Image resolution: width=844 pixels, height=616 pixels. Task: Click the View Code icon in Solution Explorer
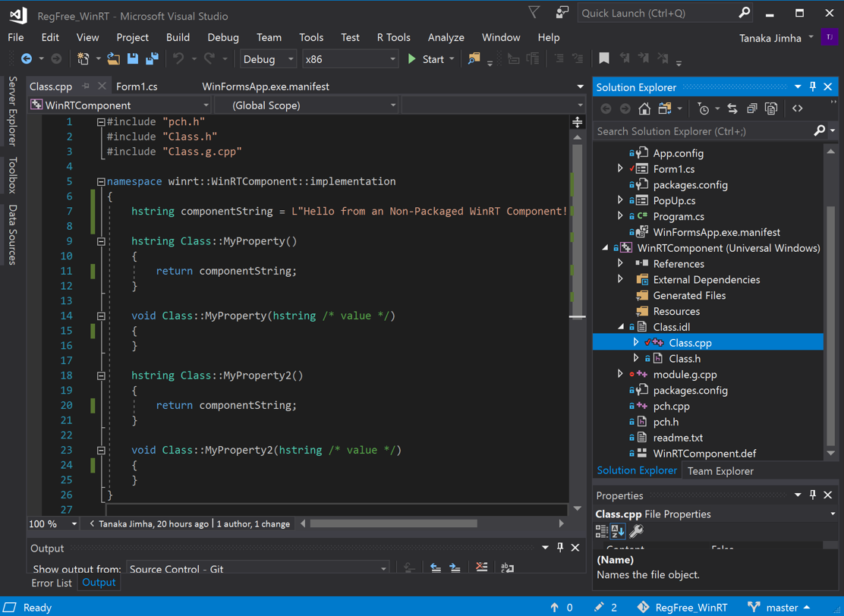(797, 109)
